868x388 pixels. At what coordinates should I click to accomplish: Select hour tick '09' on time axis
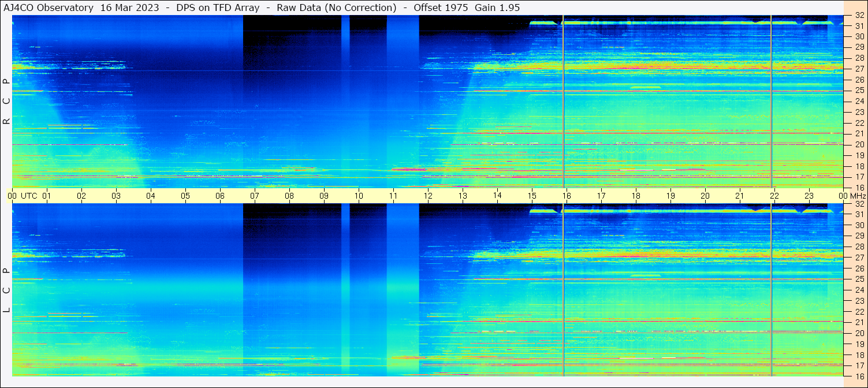[324, 196]
